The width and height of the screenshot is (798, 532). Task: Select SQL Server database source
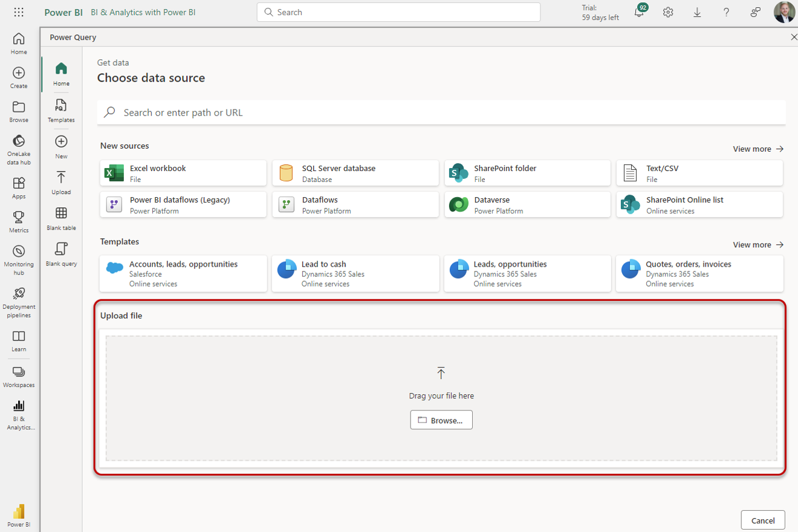pyautogui.click(x=355, y=173)
